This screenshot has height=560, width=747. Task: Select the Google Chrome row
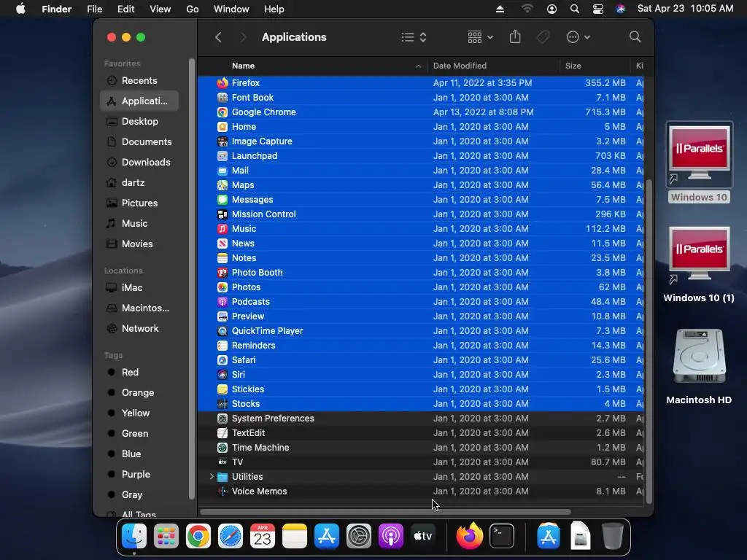pos(421,112)
